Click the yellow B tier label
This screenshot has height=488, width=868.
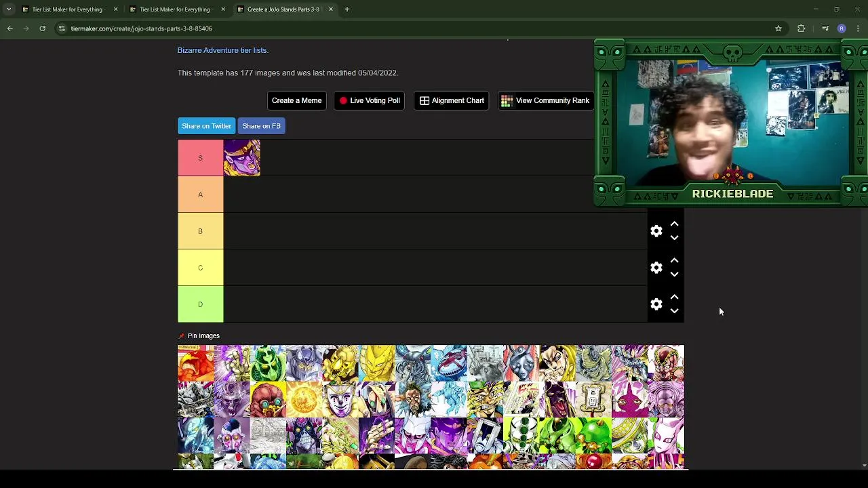[200, 231]
